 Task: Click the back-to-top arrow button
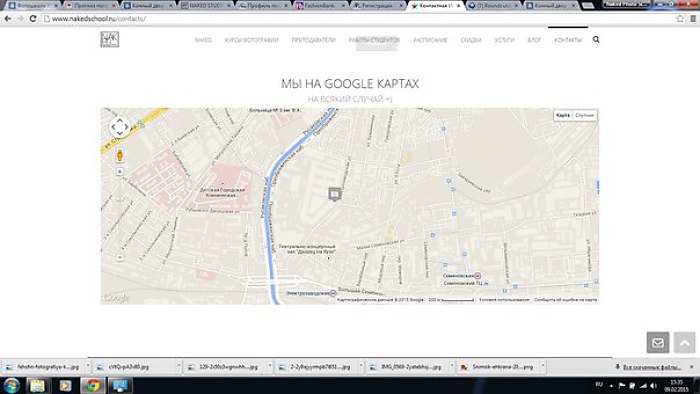(684, 343)
